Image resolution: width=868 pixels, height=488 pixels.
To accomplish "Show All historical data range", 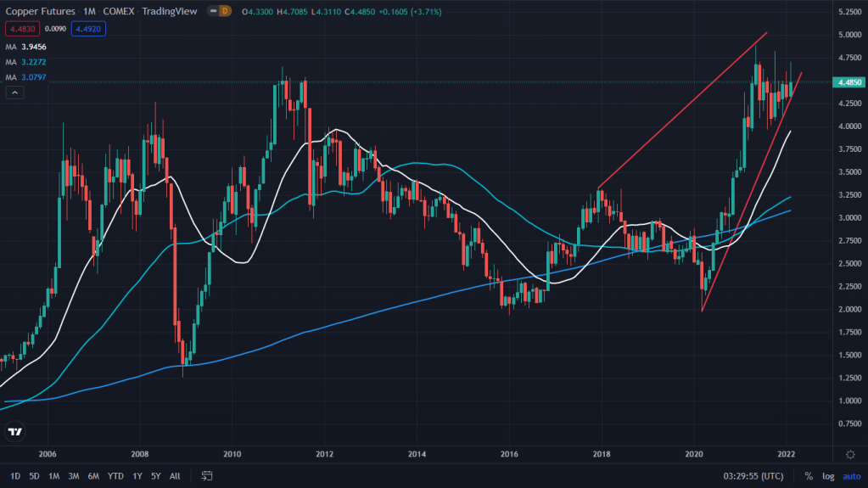I will coord(175,476).
